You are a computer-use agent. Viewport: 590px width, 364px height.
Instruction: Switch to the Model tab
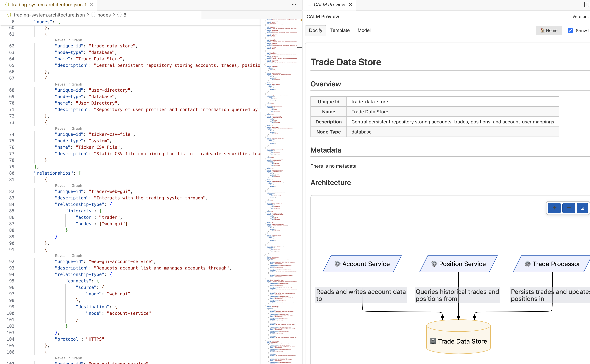364,30
